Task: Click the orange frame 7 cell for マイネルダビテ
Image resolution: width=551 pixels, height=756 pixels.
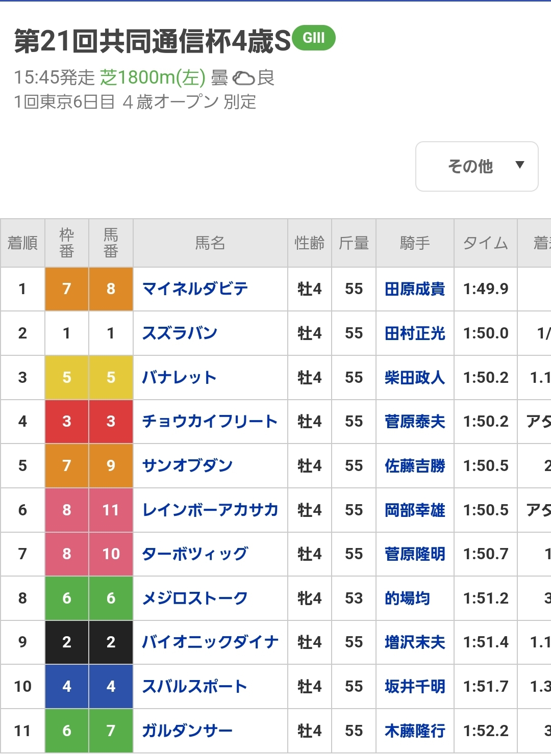Action: (67, 289)
